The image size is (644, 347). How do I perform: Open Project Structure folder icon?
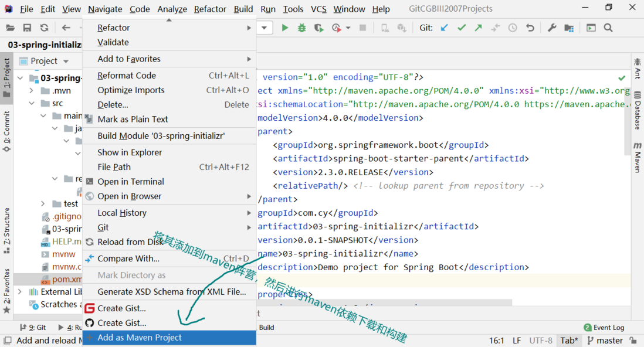click(569, 28)
